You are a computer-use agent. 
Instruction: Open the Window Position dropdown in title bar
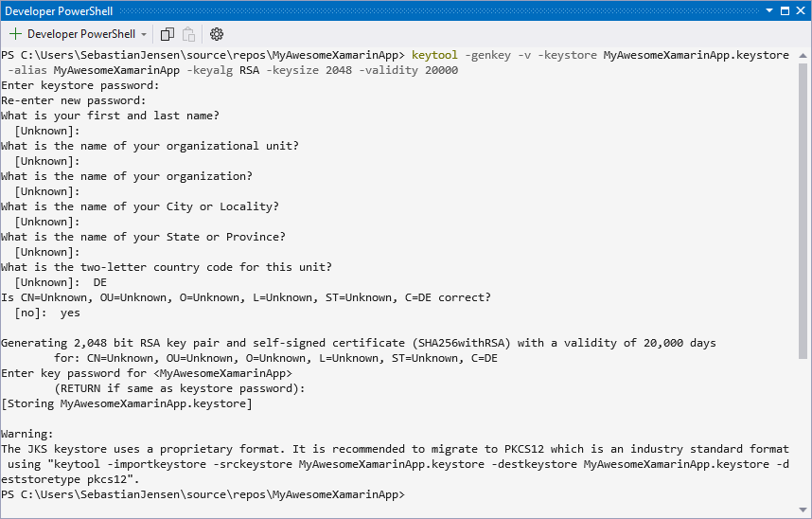point(770,9)
